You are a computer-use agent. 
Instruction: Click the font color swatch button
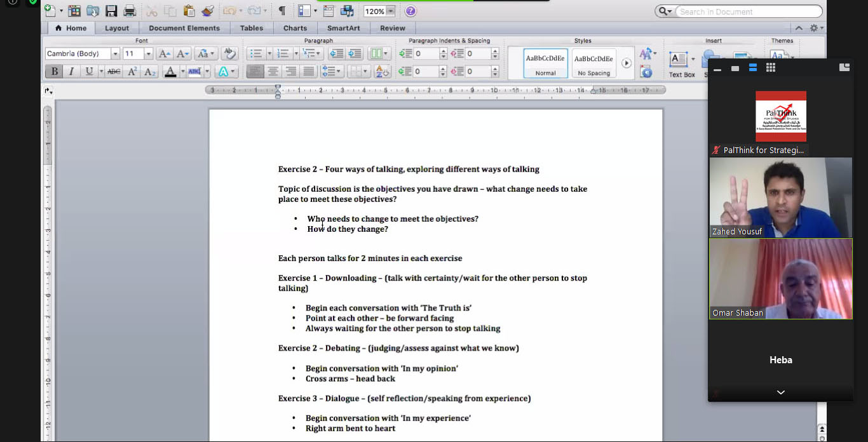point(170,72)
